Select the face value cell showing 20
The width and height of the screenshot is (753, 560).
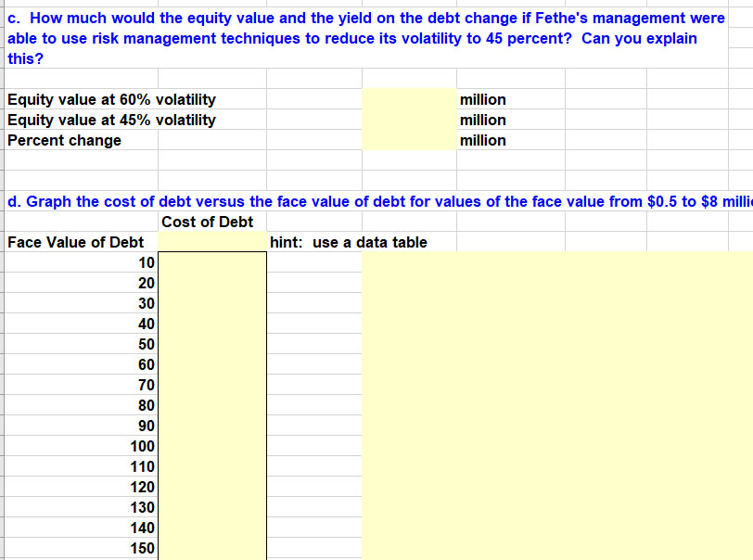click(82, 283)
